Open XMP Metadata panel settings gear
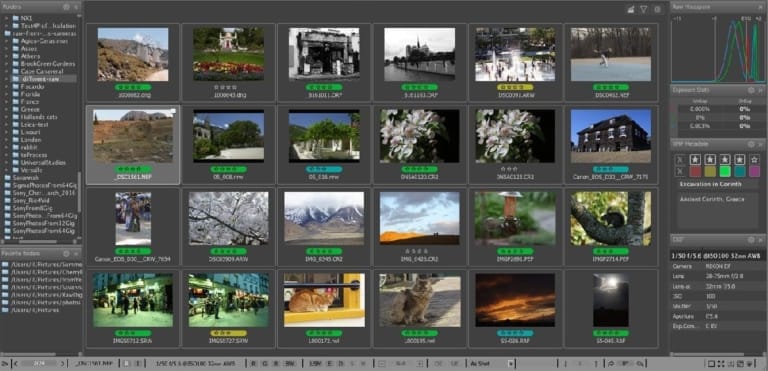The width and height of the screenshot is (768, 371). tap(751, 144)
